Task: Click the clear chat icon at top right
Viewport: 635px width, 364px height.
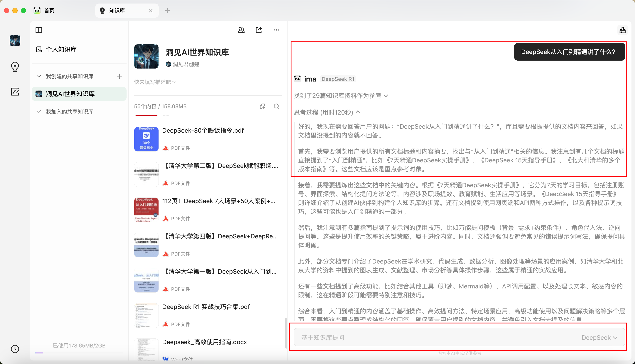Action: point(622,30)
